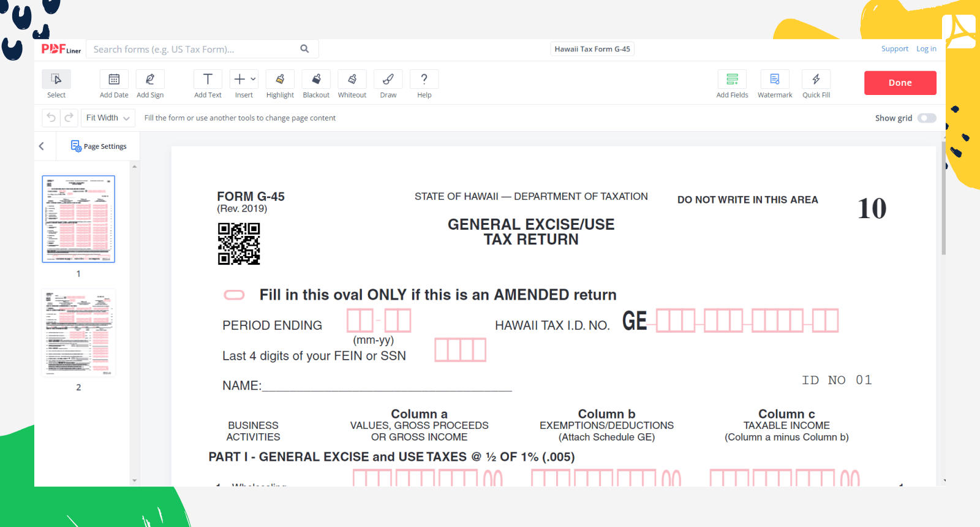
Task: Open the Add Sign tool
Action: pyautogui.click(x=150, y=84)
